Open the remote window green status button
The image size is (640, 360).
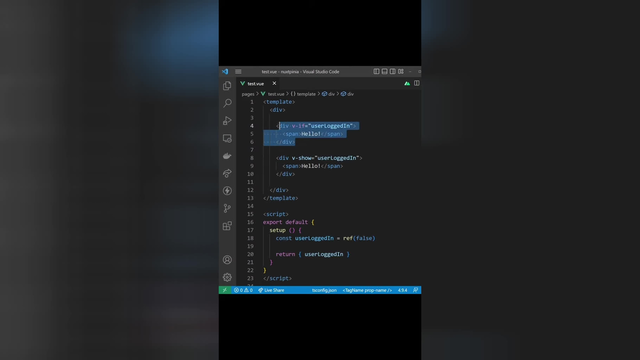click(x=224, y=290)
